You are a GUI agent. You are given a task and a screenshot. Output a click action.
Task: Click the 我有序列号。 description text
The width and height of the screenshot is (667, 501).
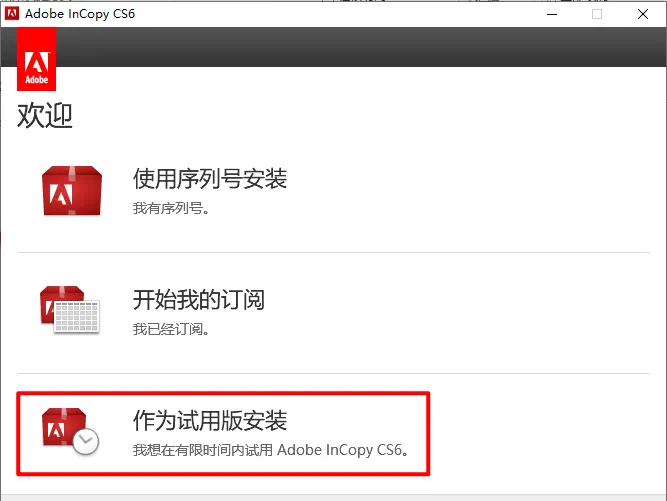171,208
